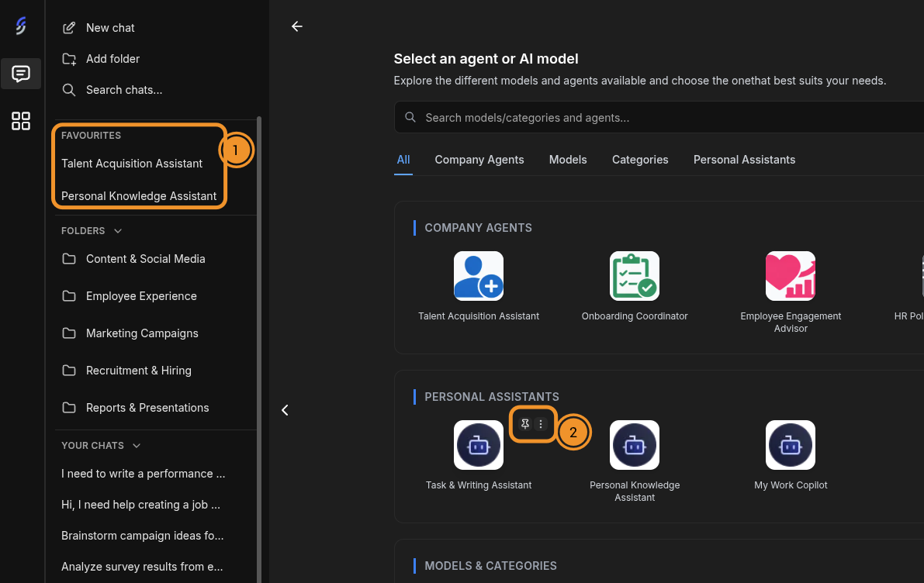Start a new chat using the pencil icon
The height and width of the screenshot is (583, 924).
[68, 27]
